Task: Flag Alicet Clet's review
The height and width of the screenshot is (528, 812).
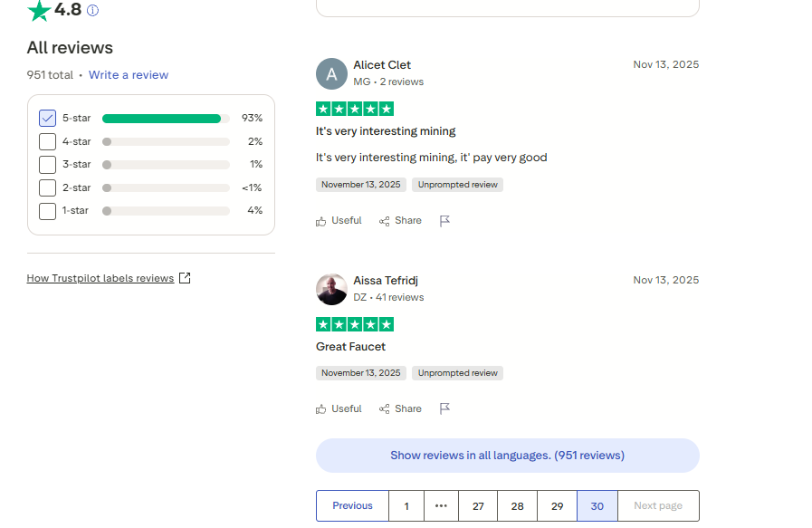Action: pos(444,221)
